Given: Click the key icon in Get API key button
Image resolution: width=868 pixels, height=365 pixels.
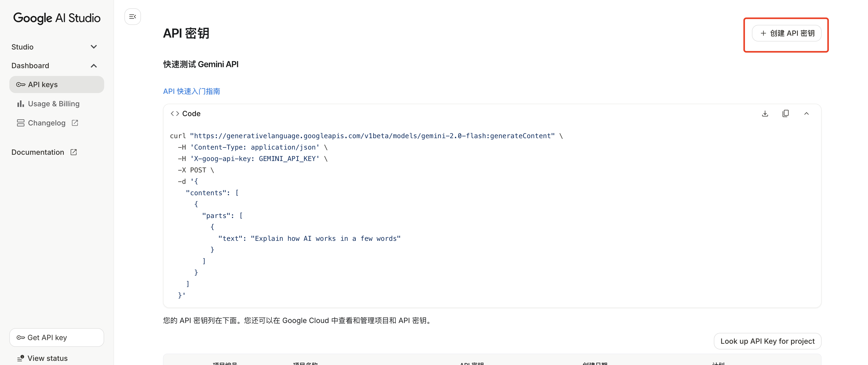Looking at the screenshot, I should [x=21, y=337].
